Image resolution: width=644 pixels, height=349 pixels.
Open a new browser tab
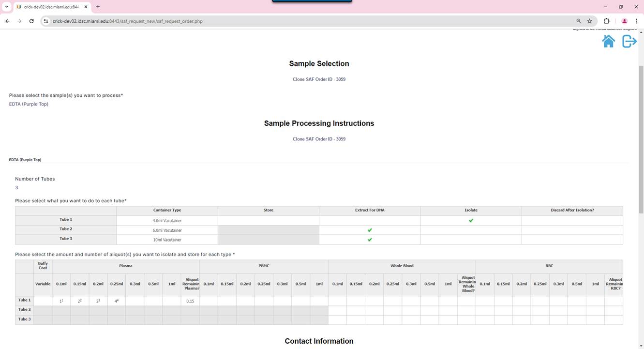pyautogui.click(x=98, y=7)
